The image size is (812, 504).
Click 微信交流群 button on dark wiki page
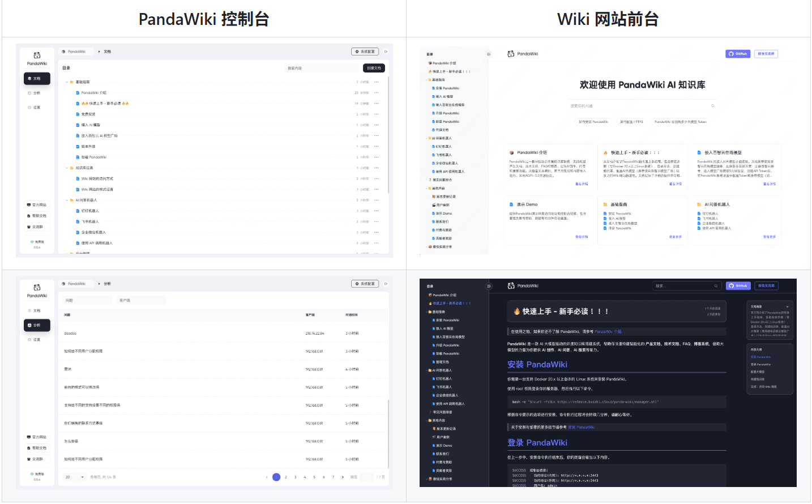point(766,286)
